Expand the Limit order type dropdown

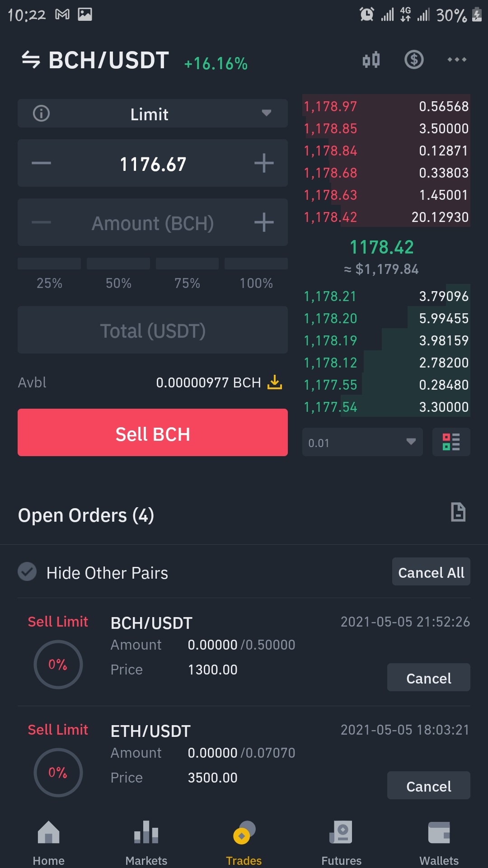coord(153,113)
